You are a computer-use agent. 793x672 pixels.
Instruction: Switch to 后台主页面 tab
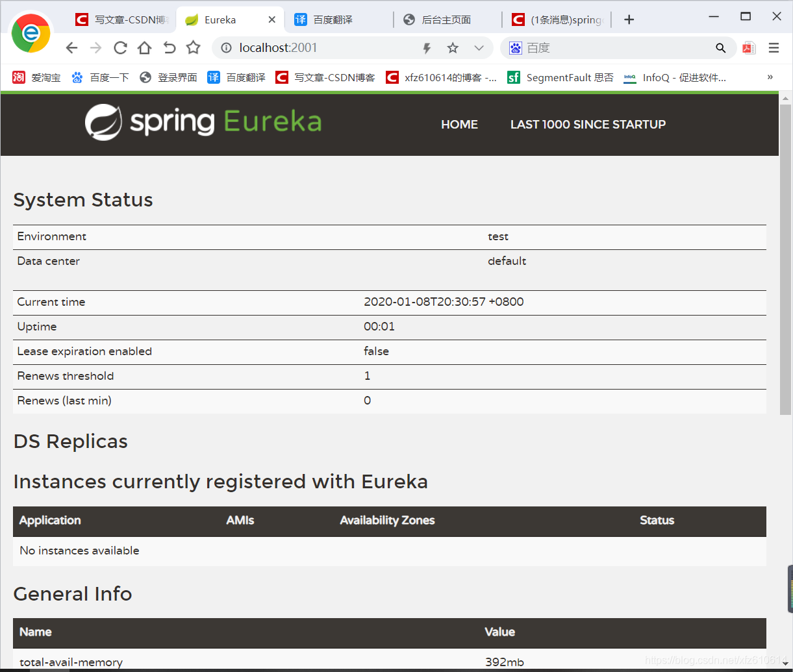click(447, 19)
